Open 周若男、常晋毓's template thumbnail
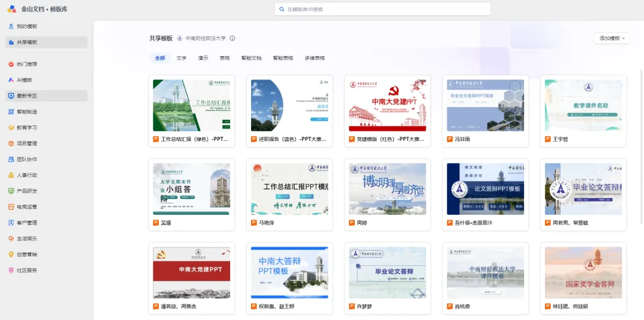Image resolution: width=644 pixels, height=320 pixels. [583, 189]
